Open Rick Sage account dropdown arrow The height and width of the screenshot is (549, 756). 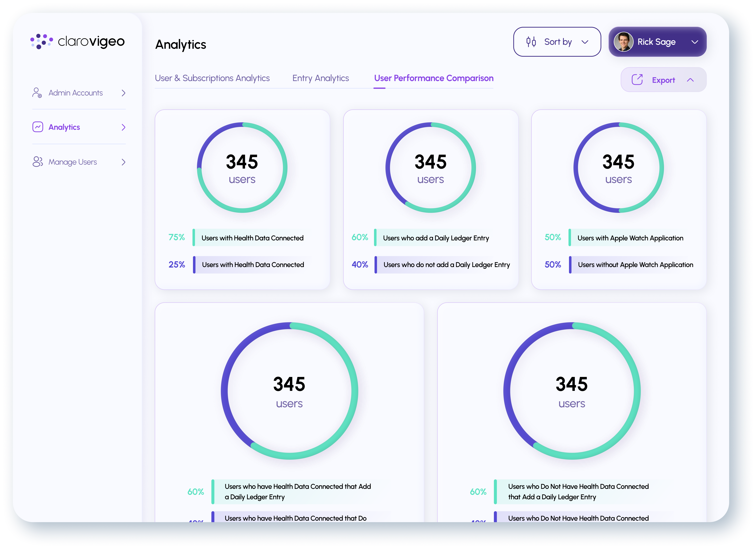pyautogui.click(x=695, y=42)
